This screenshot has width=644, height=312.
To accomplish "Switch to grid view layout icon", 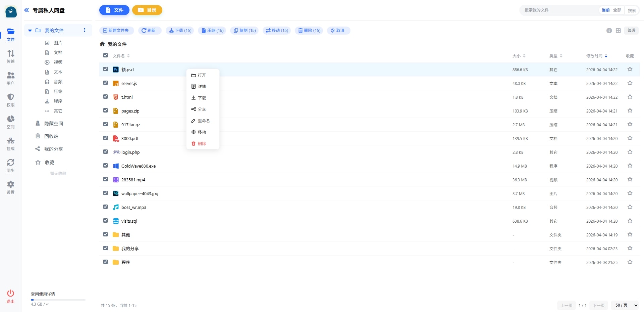I will point(618,31).
